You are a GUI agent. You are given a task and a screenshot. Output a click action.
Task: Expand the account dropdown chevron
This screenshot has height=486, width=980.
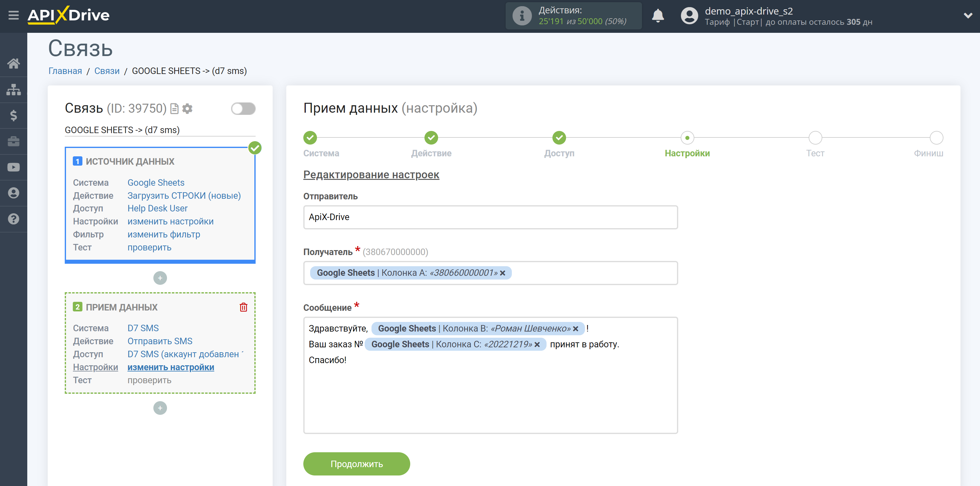(968, 15)
